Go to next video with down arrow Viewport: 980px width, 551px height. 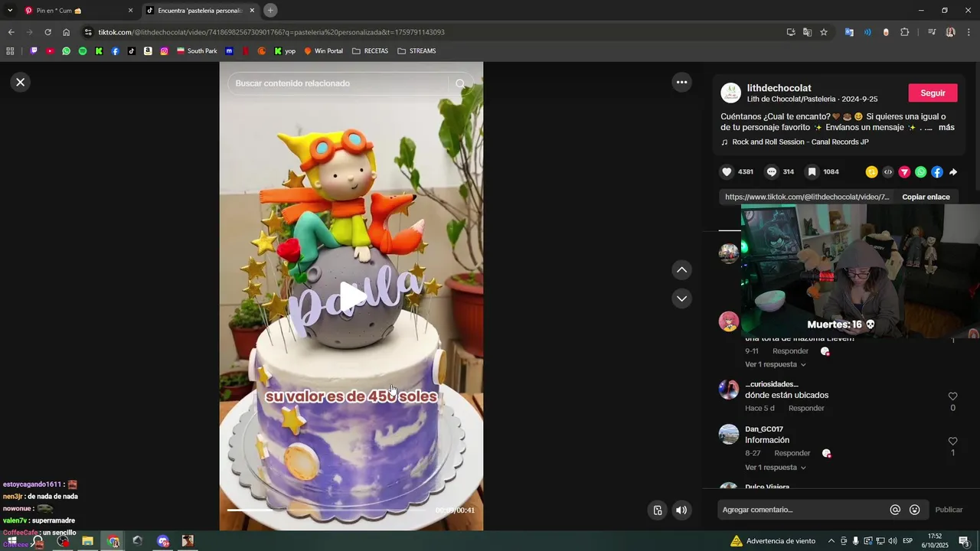pos(681,298)
